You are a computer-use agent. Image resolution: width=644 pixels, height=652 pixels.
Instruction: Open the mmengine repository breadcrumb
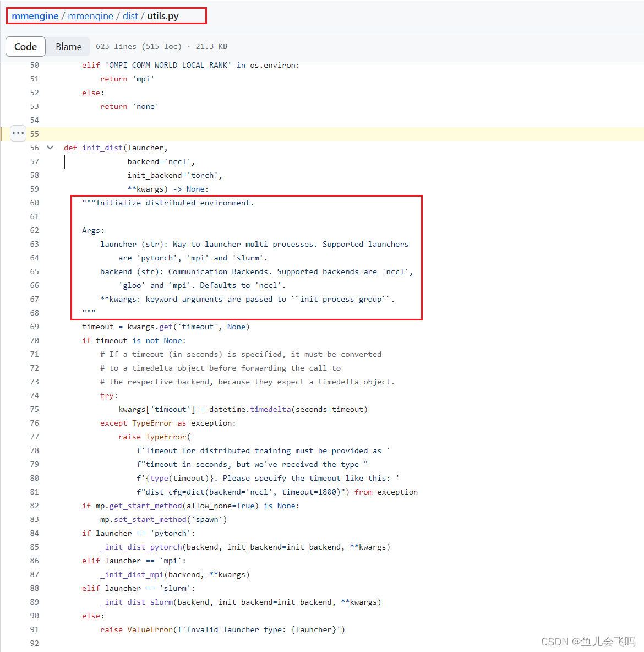pos(90,15)
